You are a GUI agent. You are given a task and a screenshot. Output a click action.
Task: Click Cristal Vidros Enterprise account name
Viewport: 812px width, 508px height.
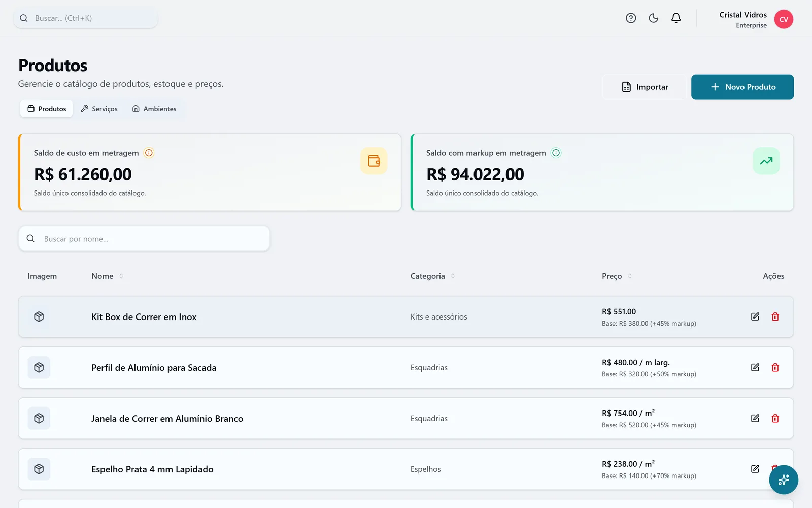(x=743, y=19)
